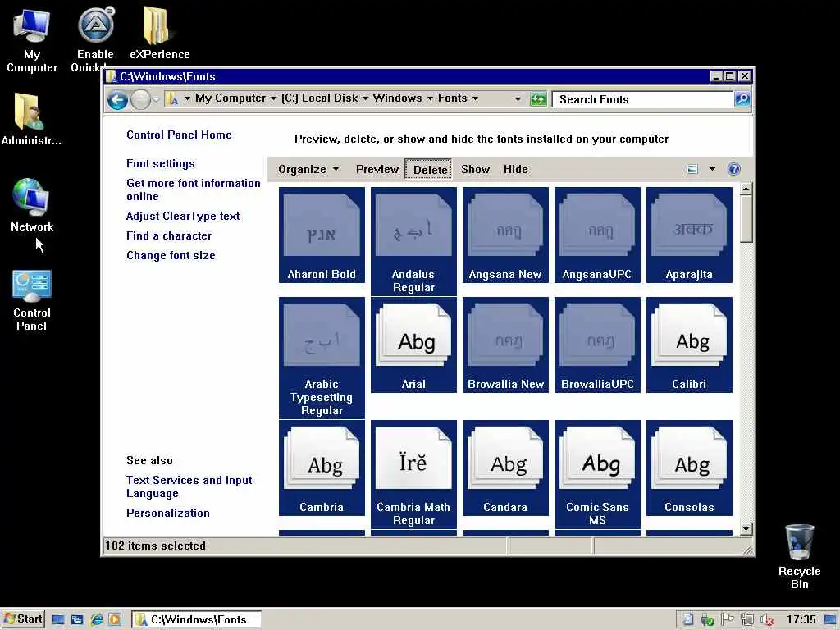
Task: Open Get more font information online
Action: pos(194,189)
